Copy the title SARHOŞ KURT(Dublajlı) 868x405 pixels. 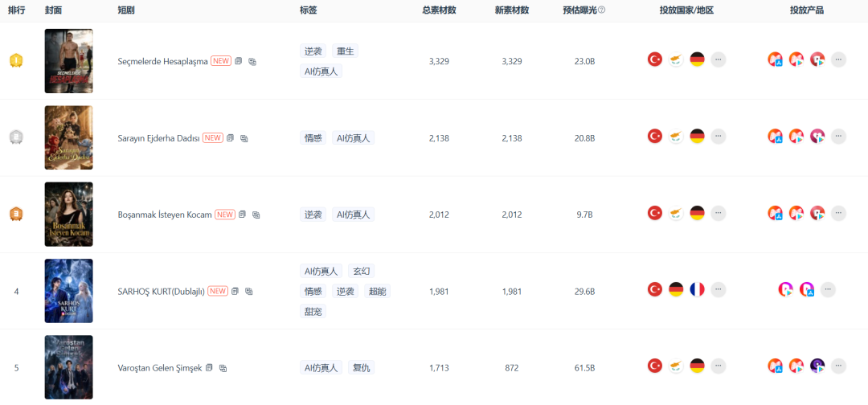click(235, 290)
